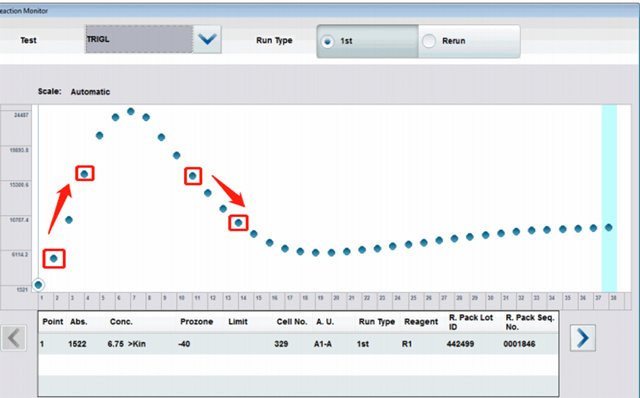
Task: Click the peak data point at point 7
Action: click(131, 111)
